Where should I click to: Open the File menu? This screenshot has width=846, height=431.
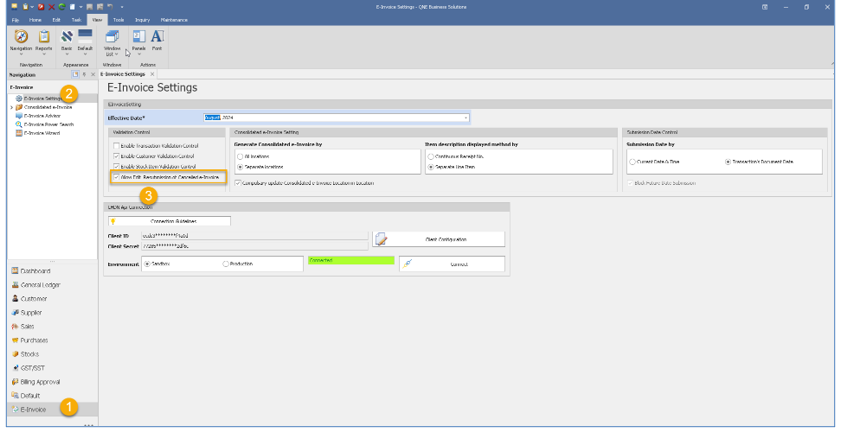[x=15, y=20]
